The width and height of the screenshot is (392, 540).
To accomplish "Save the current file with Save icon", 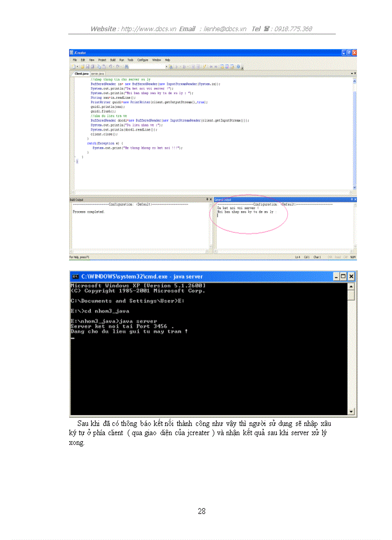I will coord(88,67).
